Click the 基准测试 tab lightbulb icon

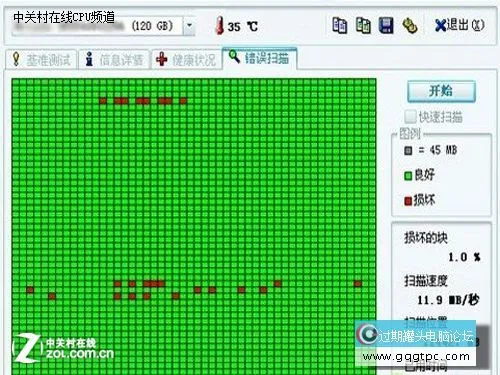click(x=16, y=59)
